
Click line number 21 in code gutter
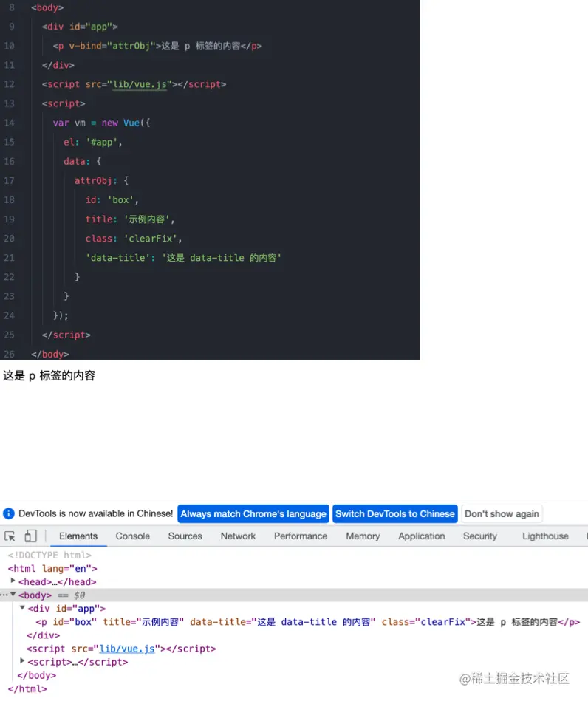pos(9,258)
